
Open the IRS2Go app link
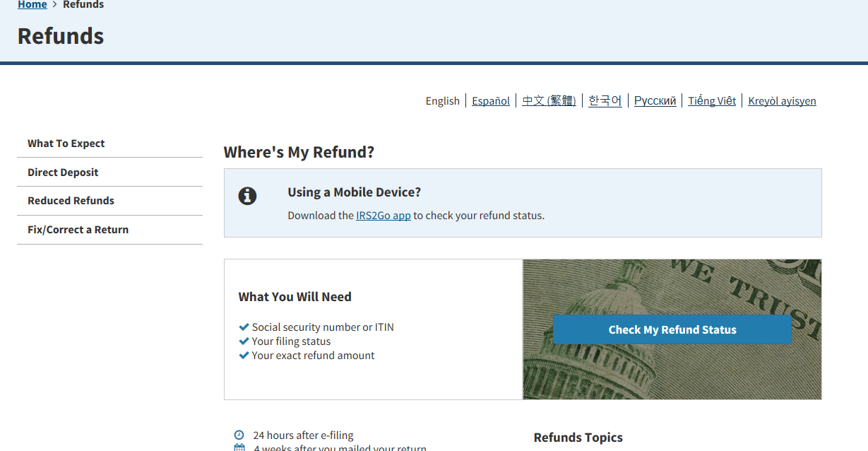[383, 215]
